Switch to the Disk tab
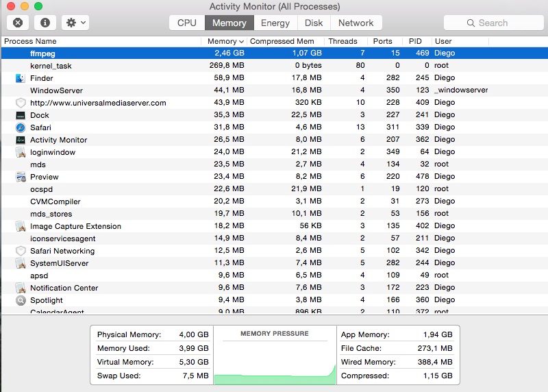Viewport: 548px width, 392px height. coord(314,23)
